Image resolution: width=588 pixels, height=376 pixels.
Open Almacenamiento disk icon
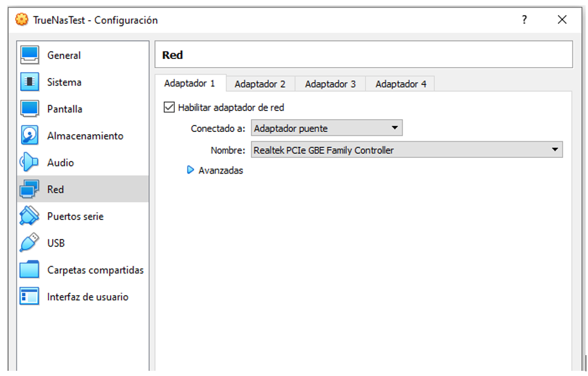30,135
